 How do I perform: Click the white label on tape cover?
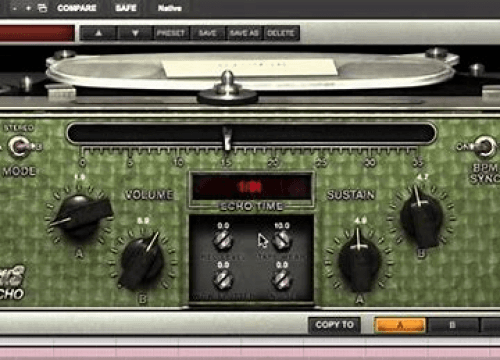(250, 67)
